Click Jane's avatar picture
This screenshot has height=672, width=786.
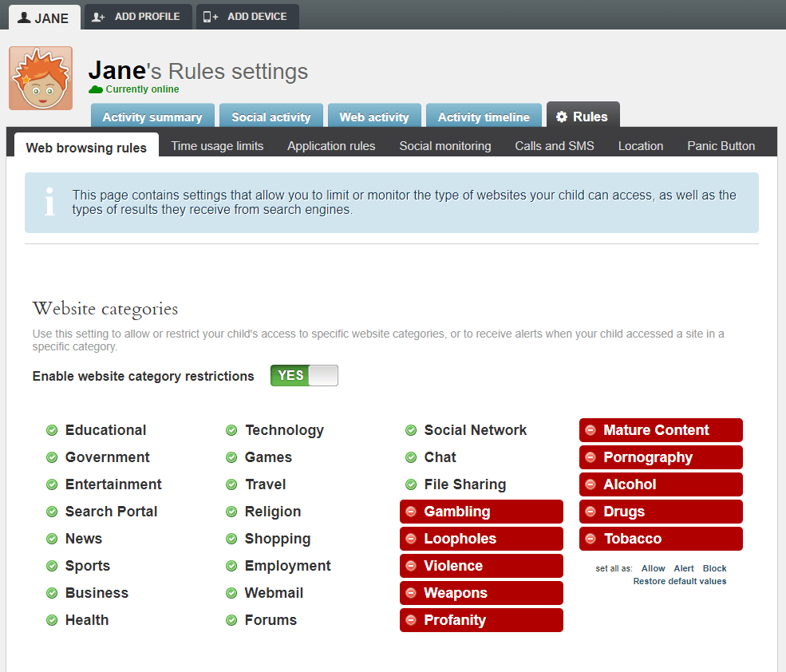pos(41,78)
